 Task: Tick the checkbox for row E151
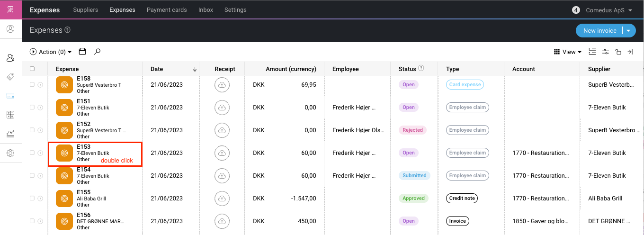point(32,107)
